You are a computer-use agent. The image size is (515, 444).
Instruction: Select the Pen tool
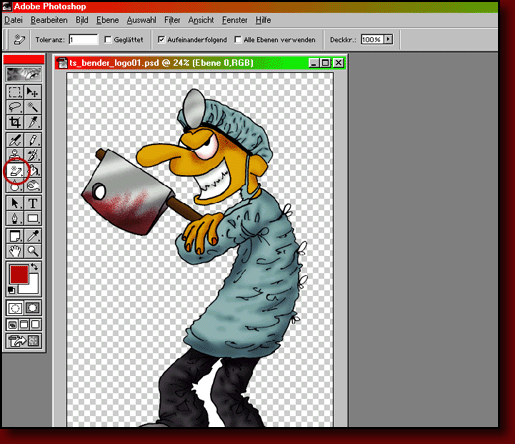click(x=15, y=218)
